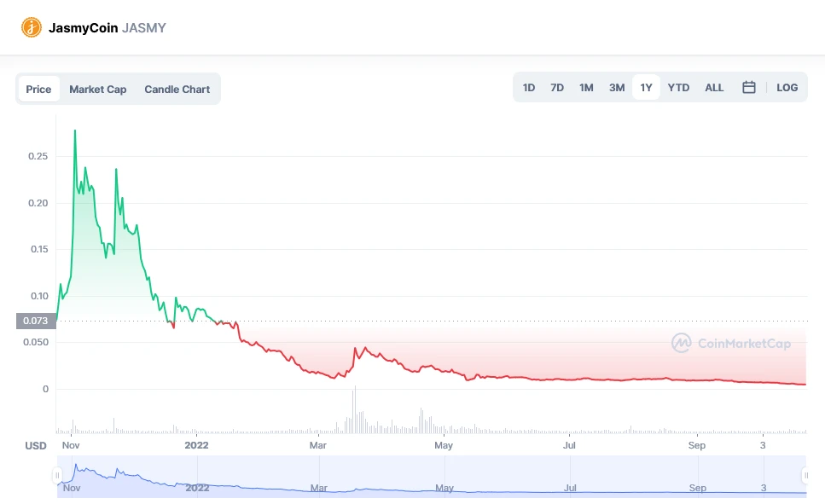Set chart range to 7D
Image resolution: width=825 pixels, height=504 pixels.
point(557,87)
